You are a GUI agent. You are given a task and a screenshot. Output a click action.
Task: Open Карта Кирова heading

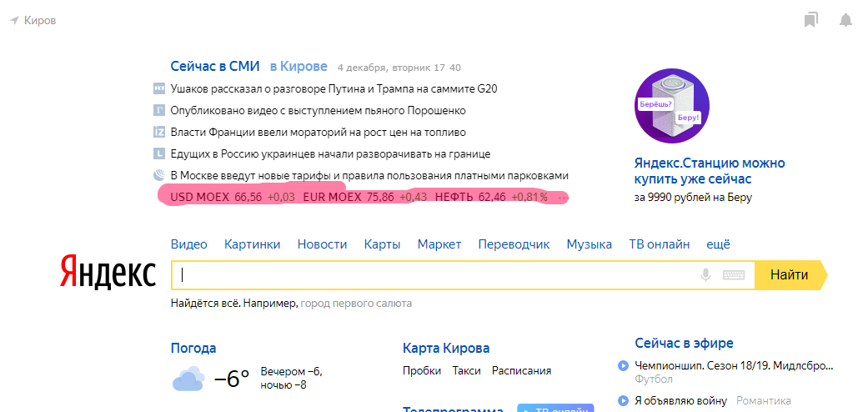(446, 349)
